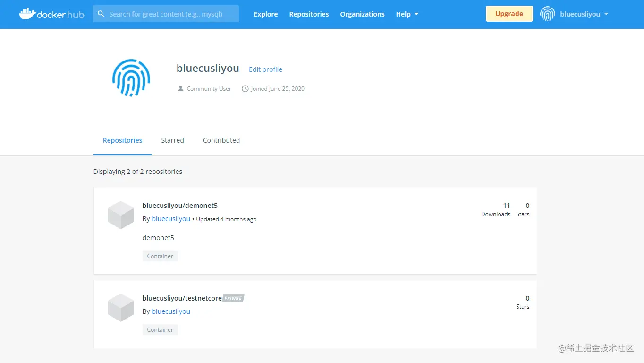Screen dimensions: 644x363
Task: Click the fingerprint avatar in the header
Action: (548, 14)
